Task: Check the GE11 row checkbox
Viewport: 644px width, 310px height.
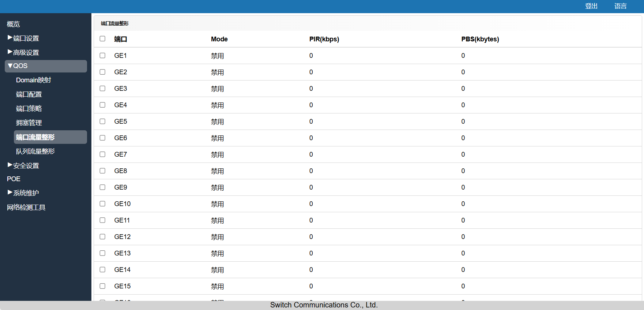Action: (102, 220)
